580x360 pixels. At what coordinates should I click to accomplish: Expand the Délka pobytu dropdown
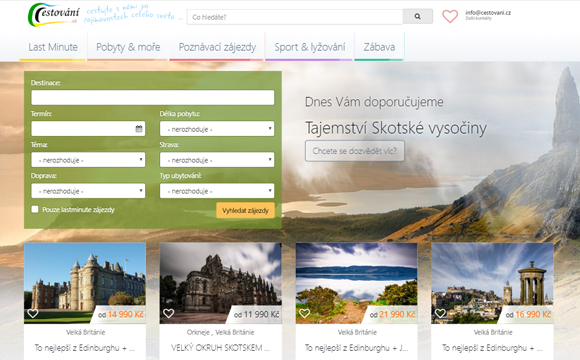click(217, 129)
